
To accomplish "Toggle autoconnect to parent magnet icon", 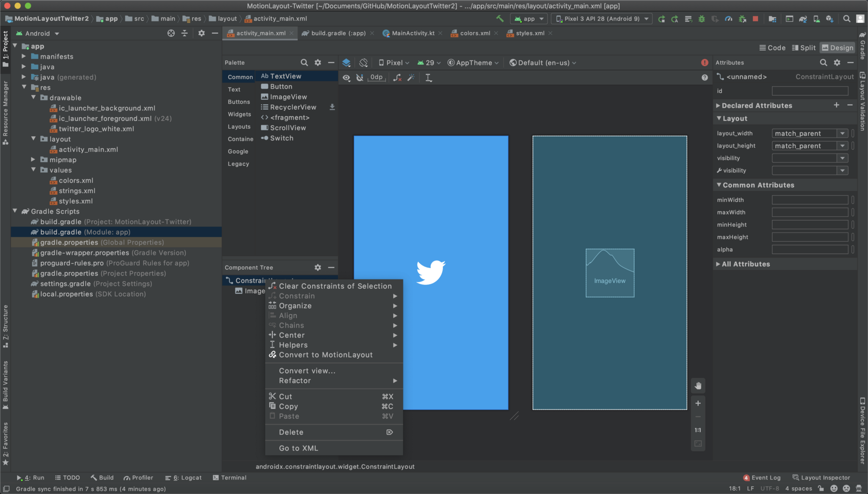I will tap(360, 78).
